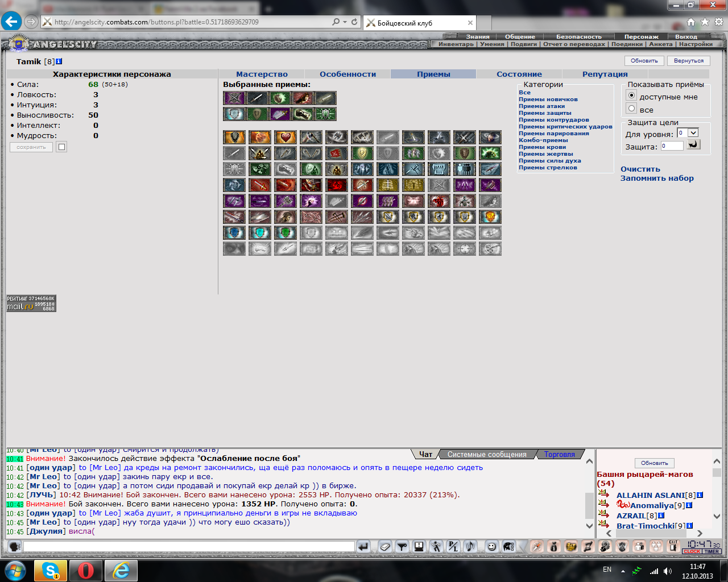Click the player list horizontal scroll right arrow
The height and width of the screenshot is (582, 728).
(x=700, y=533)
